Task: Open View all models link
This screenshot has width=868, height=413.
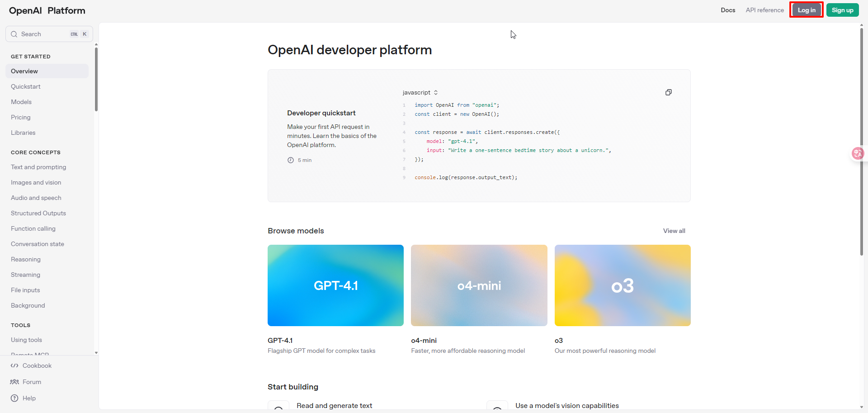Action: click(674, 231)
